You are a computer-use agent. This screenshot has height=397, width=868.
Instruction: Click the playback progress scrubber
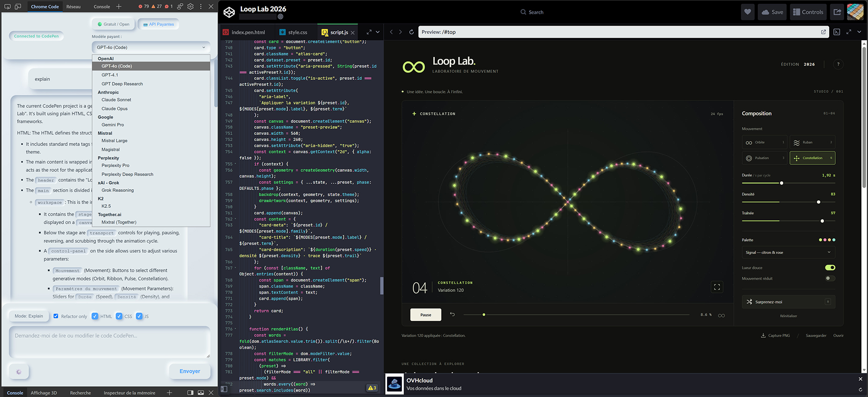click(x=576, y=315)
